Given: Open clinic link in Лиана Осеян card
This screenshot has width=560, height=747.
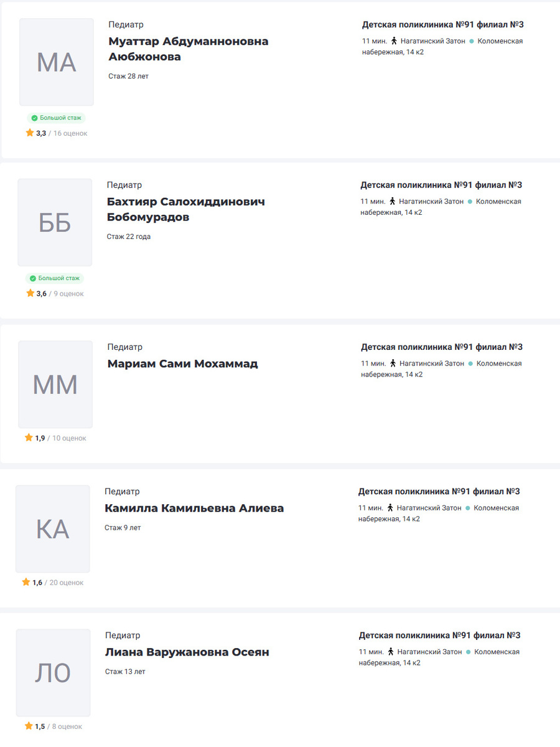Looking at the screenshot, I should click(x=439, y=636).
